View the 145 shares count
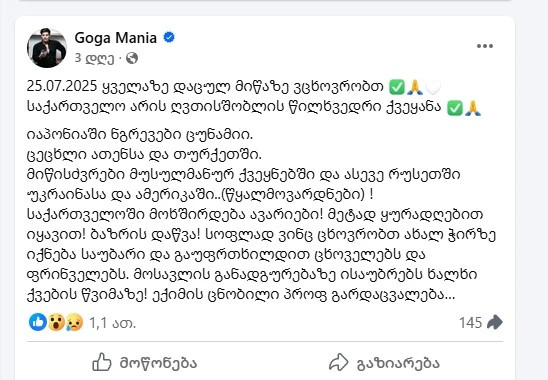Screen dimensions: 548x380 click(x=470, y=323)
